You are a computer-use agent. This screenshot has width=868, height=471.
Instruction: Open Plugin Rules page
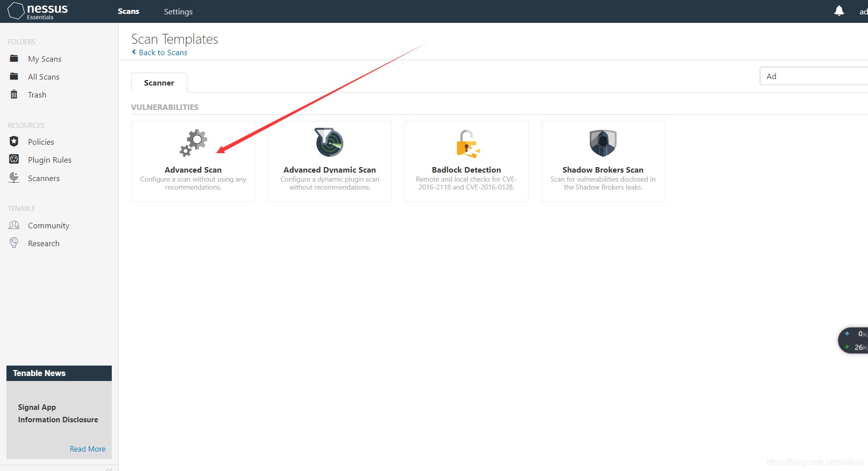click(x=50, y=160)
